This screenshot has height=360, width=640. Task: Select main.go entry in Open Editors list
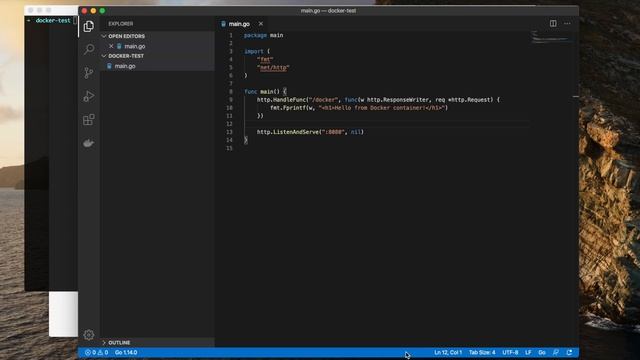(135, 46)
